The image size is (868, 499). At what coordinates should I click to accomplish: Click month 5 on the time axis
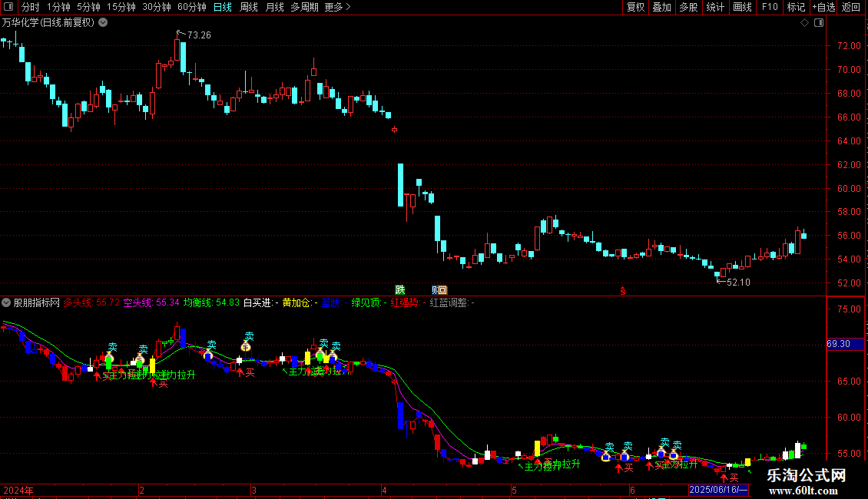point(514,490)
